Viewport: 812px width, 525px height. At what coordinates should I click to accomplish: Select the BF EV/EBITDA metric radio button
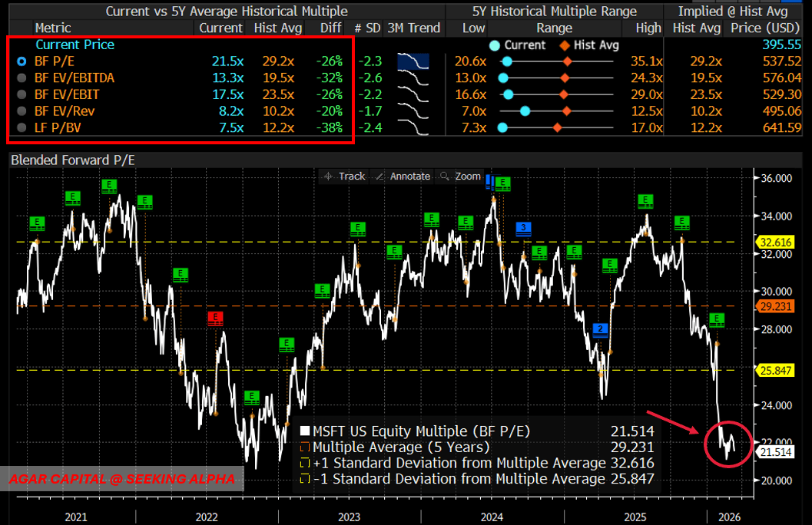pos(20,78)
